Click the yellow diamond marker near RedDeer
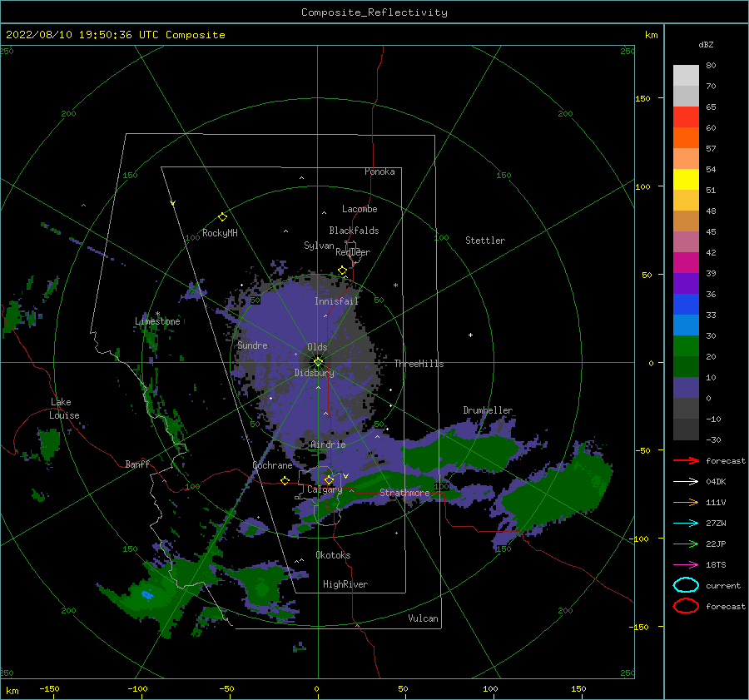The height and width of the screenshot is (700, 749). click(343, 271)
